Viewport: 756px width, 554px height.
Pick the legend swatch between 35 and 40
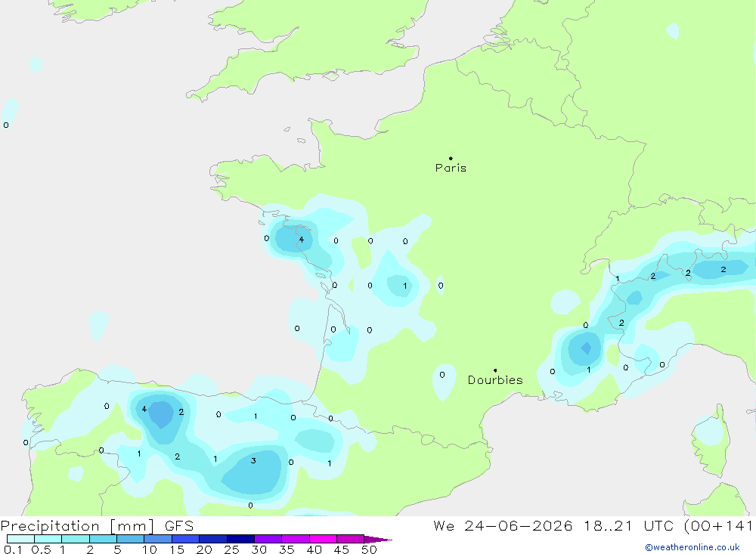click(x=295, y=539)
